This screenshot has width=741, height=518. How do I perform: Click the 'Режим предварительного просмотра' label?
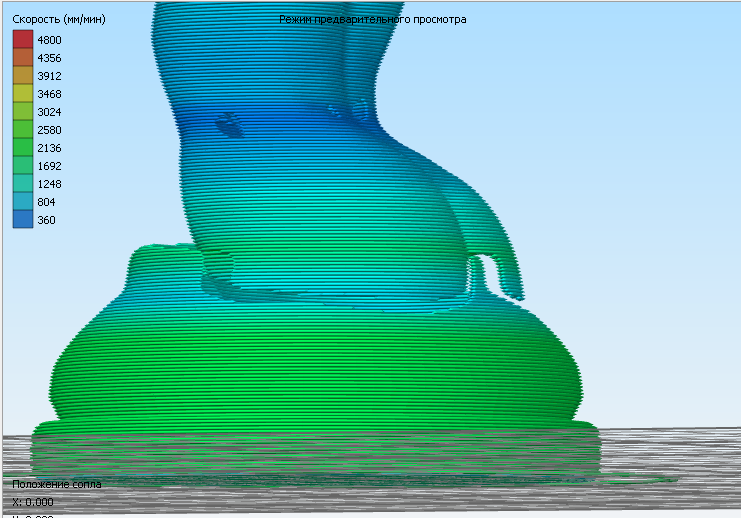click(372, 19)
